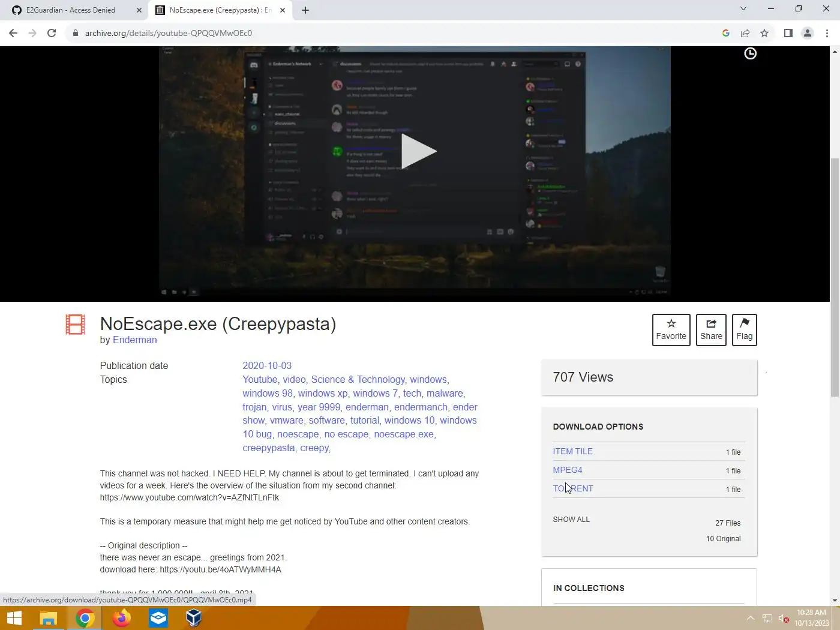Image resolution: width=840 pixels, height=630 pixels.
Task: Click the page scroll down arrow
Action: coord(835,601)
